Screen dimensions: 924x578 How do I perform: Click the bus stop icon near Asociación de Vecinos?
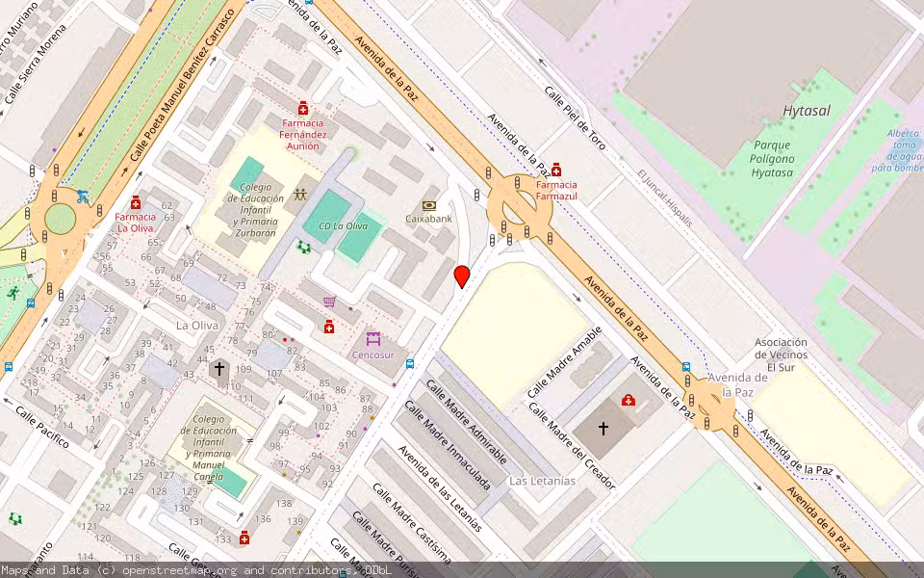686,367
